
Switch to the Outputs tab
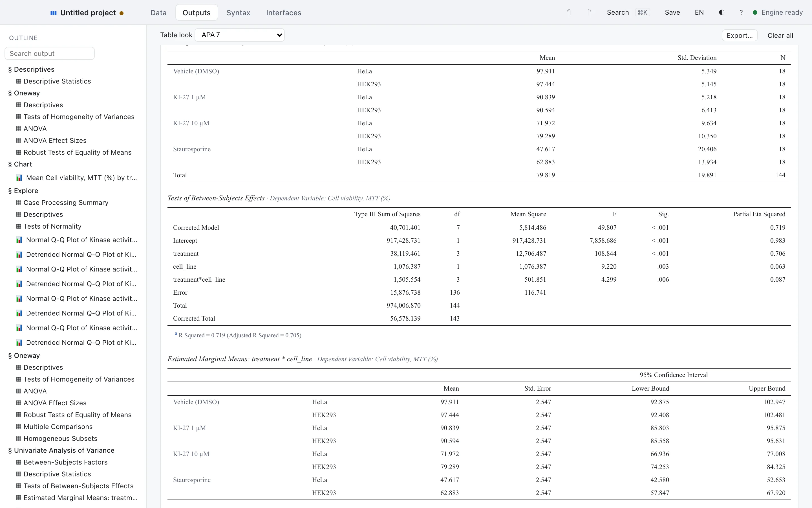point(197,13)
